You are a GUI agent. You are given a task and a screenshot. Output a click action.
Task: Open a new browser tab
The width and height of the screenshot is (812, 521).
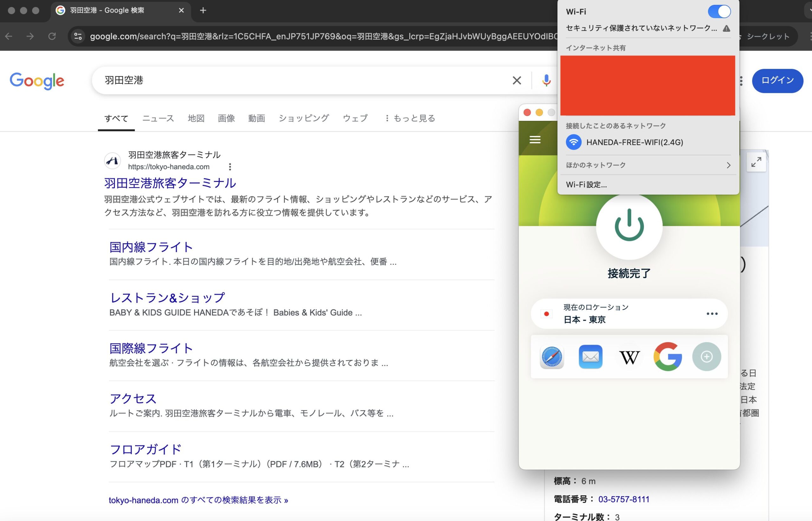click(203, 10)
